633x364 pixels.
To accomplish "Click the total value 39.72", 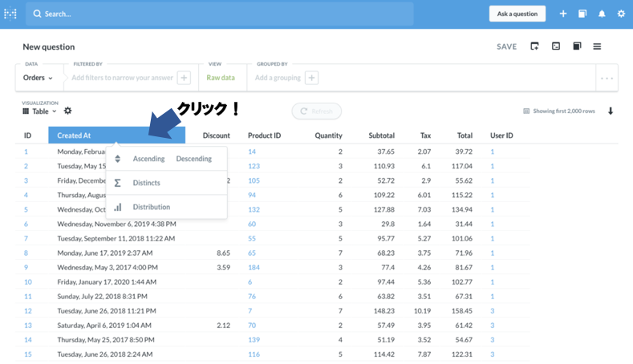I will [x=464, y=152].
